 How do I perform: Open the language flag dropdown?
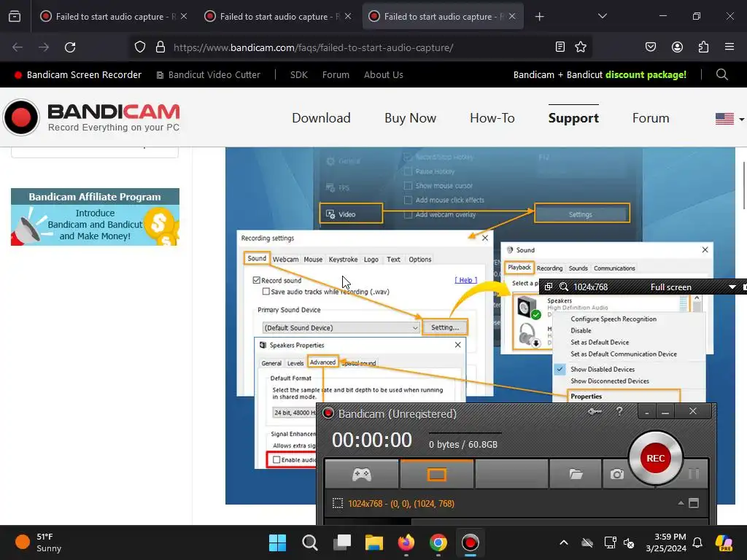(x=729, y=119)
